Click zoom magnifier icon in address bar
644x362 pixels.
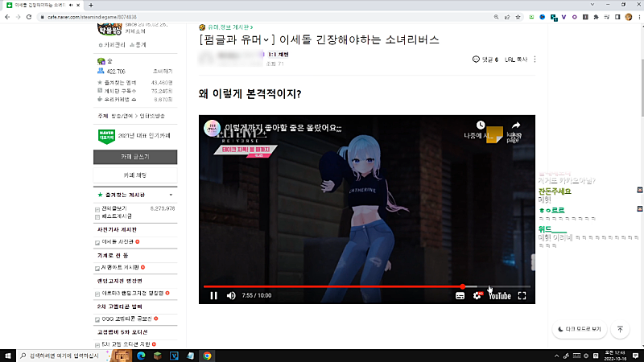tap(496, 17)
